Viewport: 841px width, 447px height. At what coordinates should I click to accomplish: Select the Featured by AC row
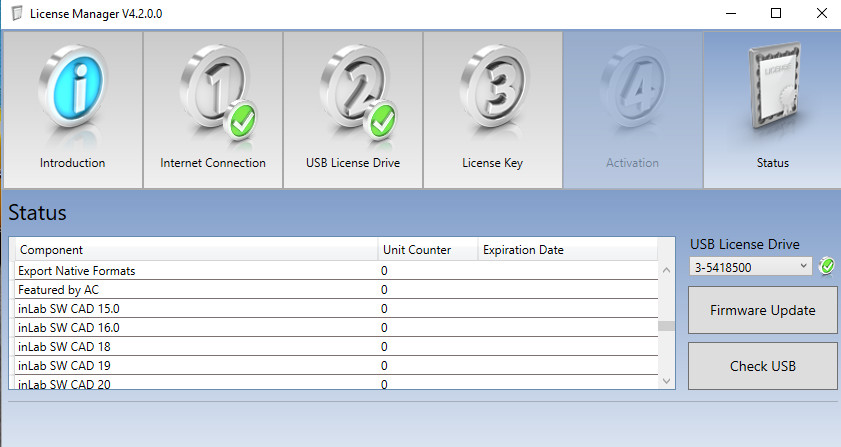[336, 290]
